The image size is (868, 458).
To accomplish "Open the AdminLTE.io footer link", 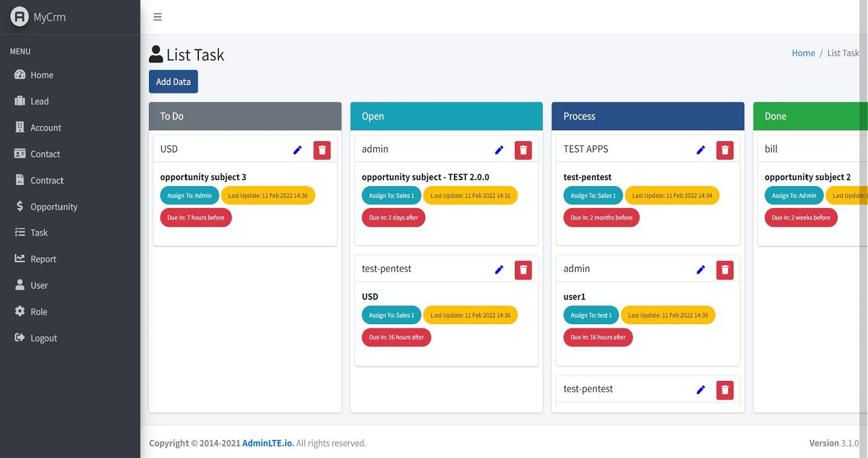I will coord(268,443).
